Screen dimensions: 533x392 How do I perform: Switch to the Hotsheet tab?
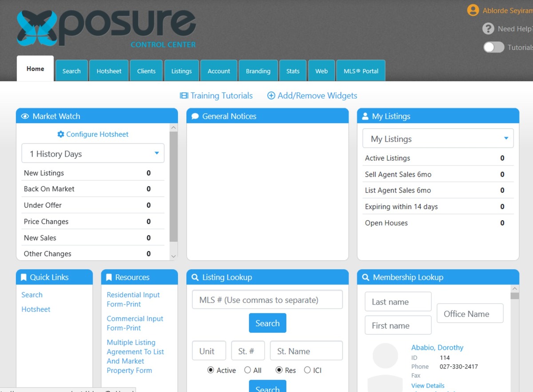click(109, 71)
